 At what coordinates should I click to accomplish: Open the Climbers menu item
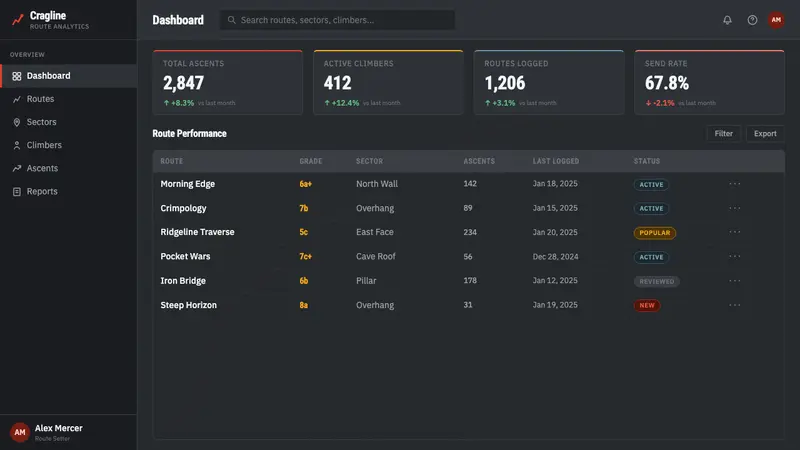[68, 145]
